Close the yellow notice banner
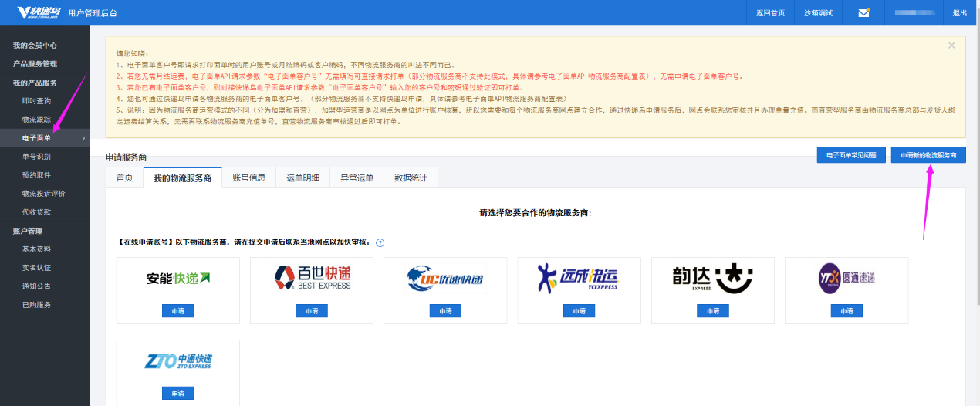The height and width of the screenshot is (406, 980). tap(951, 46)
